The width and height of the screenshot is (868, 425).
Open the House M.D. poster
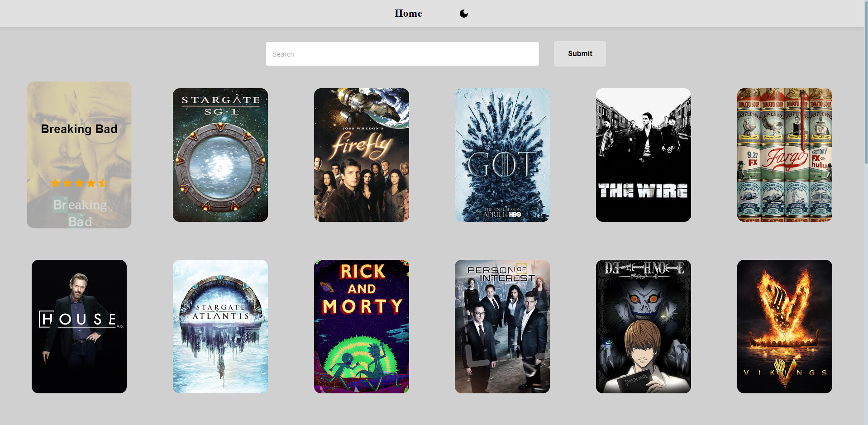[x=79, y=326]
